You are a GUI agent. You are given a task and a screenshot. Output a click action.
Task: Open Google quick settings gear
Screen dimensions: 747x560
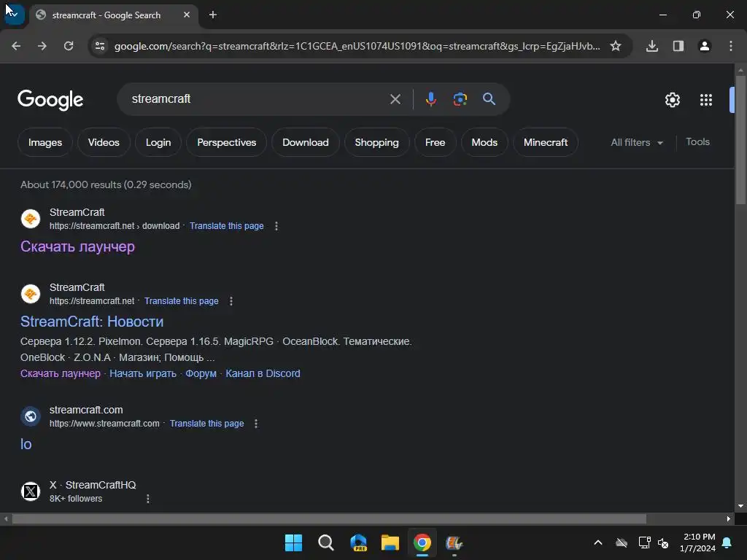(x=672, y=100)
